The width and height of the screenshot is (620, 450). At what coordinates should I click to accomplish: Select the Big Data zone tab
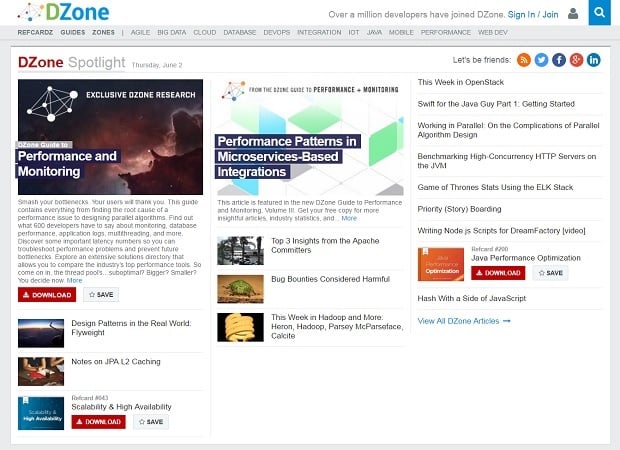172,32
